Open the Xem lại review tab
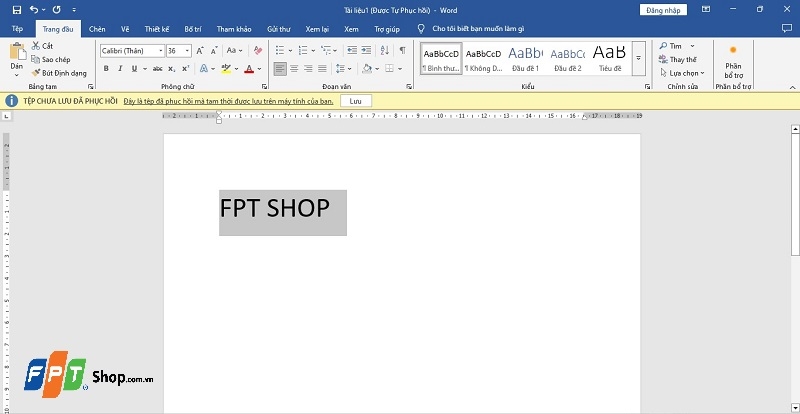 (x=317, y=29)
